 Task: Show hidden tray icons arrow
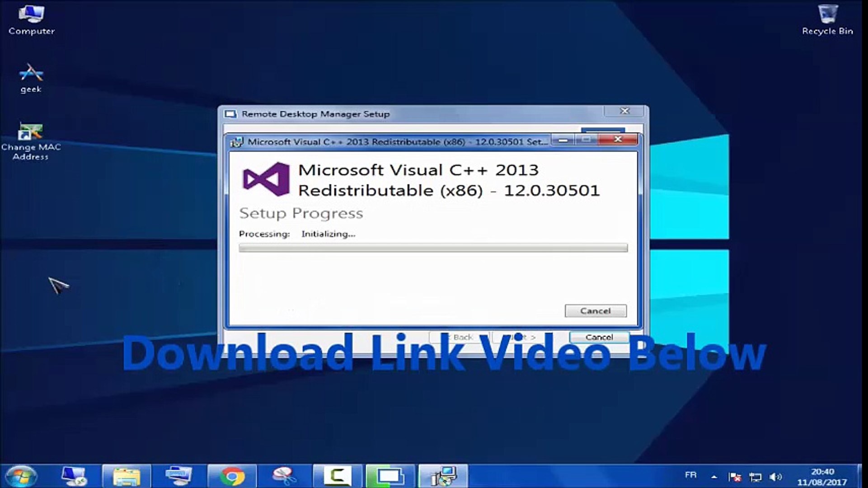[x=714, y=477]
